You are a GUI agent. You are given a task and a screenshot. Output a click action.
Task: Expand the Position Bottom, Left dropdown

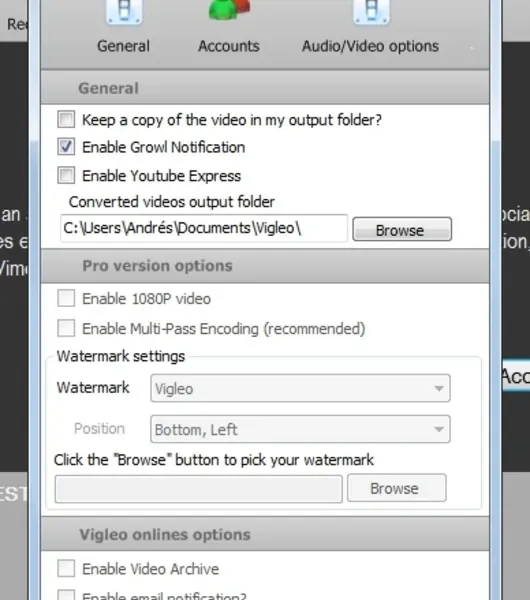pos(300,429)
